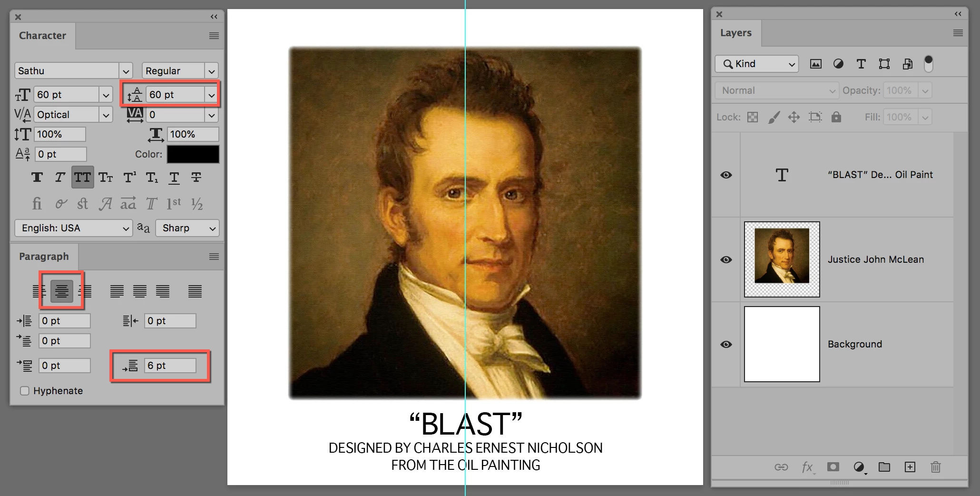Toggle Strikethrough text style

click(x=196, y=178)
